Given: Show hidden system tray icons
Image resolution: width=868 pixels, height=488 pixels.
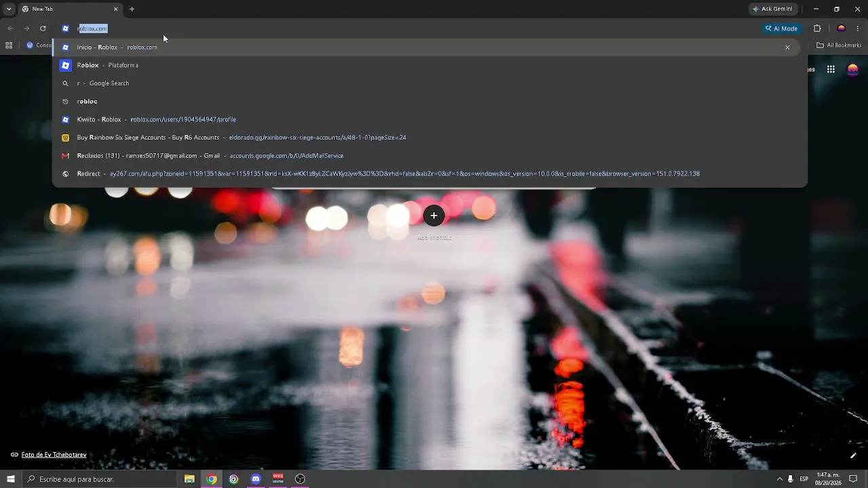Looking at the screenshot, I should pyautogui.click(x=779, y=479).
